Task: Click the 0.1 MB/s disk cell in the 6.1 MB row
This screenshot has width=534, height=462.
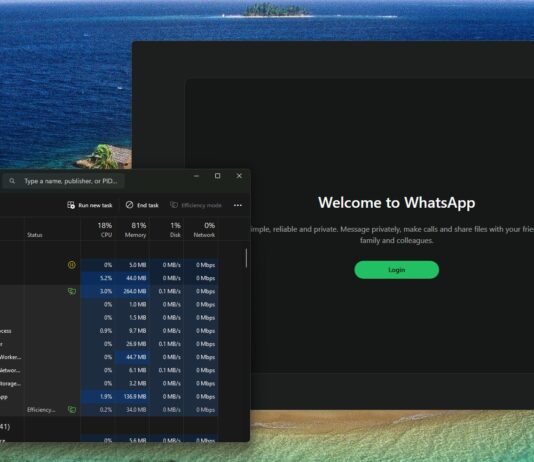Action: click(167, 370)
